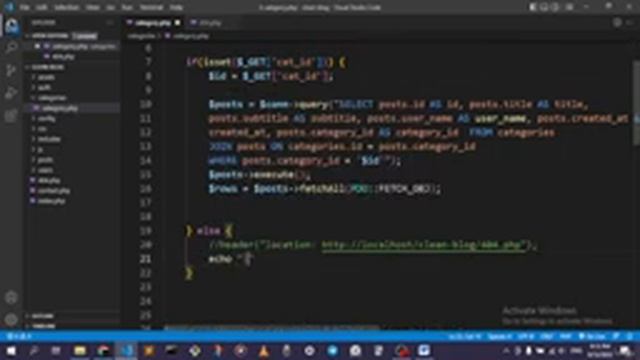Close category.php in Open Editors list
640x360 pixels.
tap(37, 47)
